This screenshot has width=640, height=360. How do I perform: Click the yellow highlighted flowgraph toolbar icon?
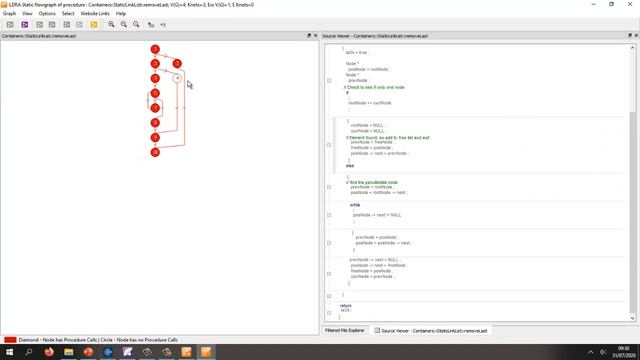tap(94, 24)
